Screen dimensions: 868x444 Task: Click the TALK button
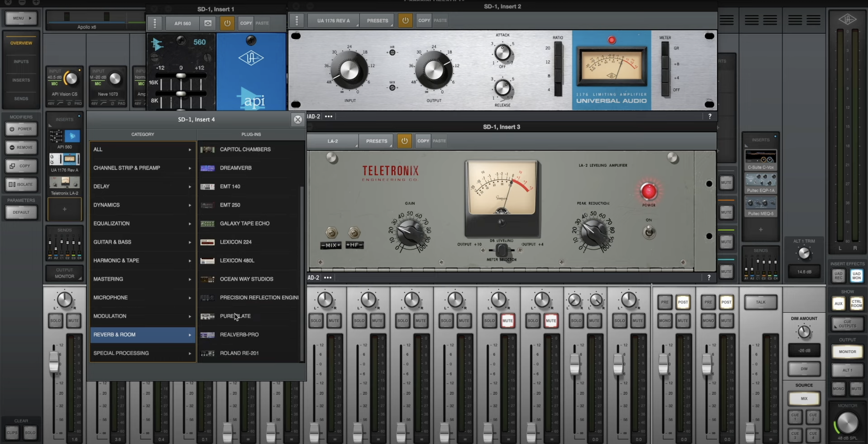pos(760,302)
